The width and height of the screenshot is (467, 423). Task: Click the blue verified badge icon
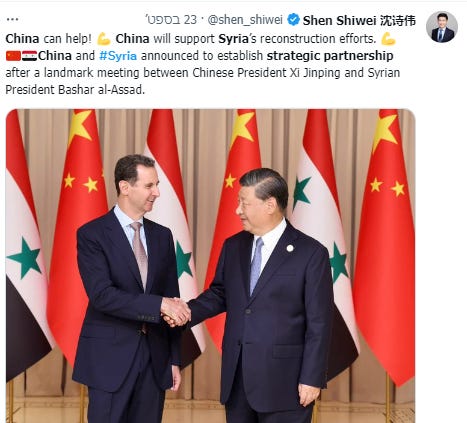click(293, 20)
